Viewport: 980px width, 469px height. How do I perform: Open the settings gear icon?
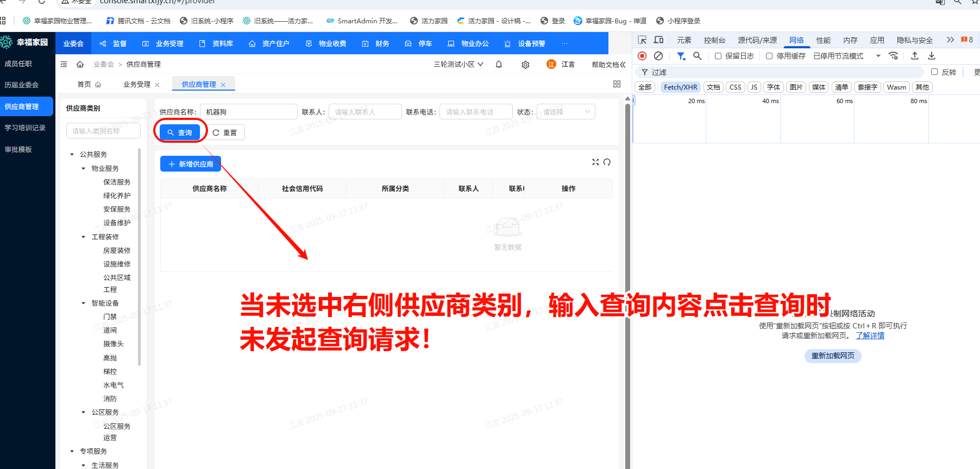(525, 65)
